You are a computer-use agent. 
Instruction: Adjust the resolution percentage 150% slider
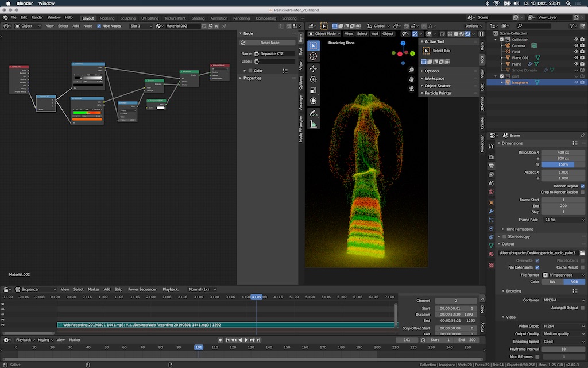[x=563, y=164]
